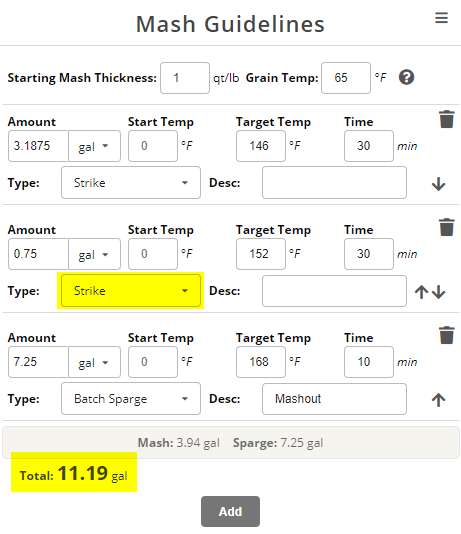
Task: Move the second step up
Action: coord(421,292)
